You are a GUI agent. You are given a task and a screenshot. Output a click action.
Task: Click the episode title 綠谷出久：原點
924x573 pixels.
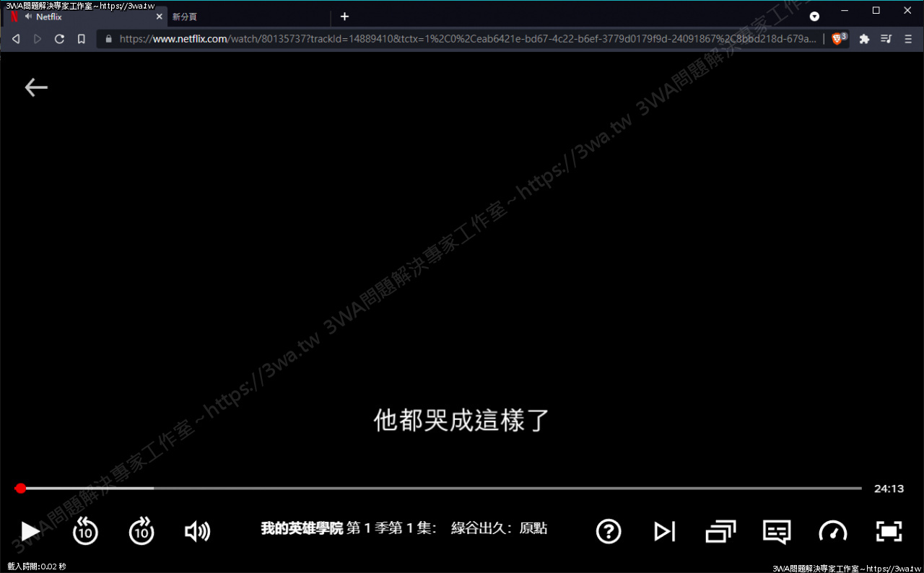(497, 528)
